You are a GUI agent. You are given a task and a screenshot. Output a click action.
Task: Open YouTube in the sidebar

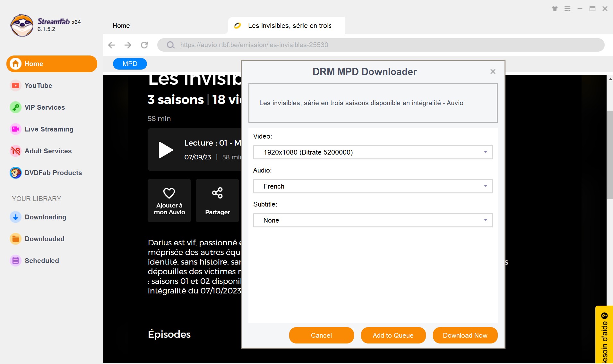[38, 86]
